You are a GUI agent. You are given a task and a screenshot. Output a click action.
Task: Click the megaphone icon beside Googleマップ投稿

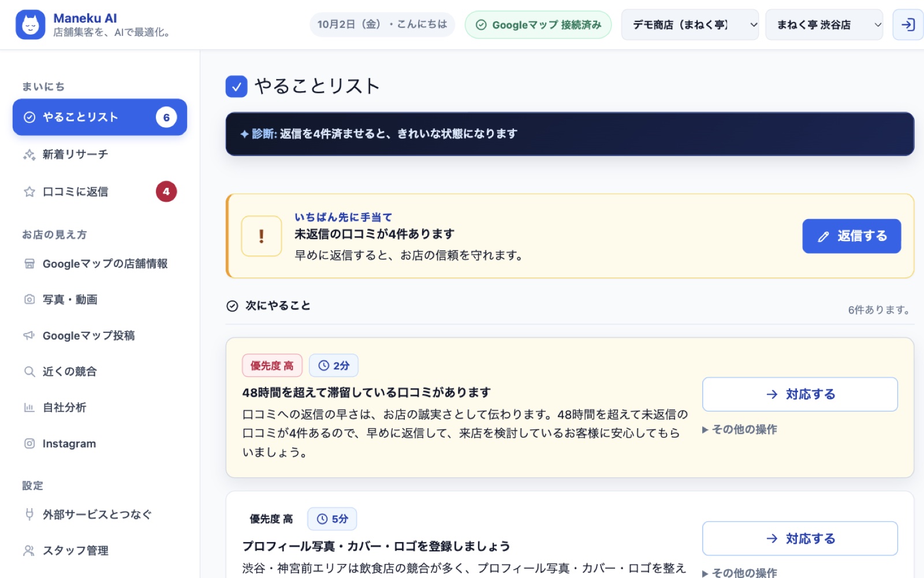[x=29, y=335]
